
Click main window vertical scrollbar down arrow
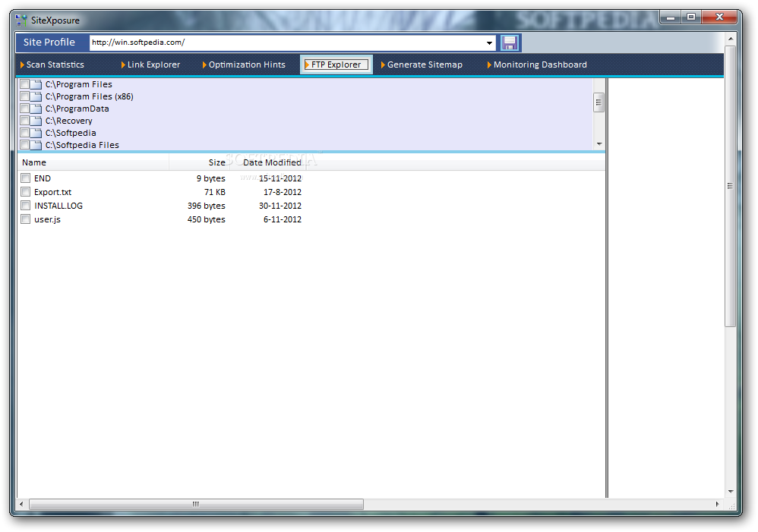(730, 492)
